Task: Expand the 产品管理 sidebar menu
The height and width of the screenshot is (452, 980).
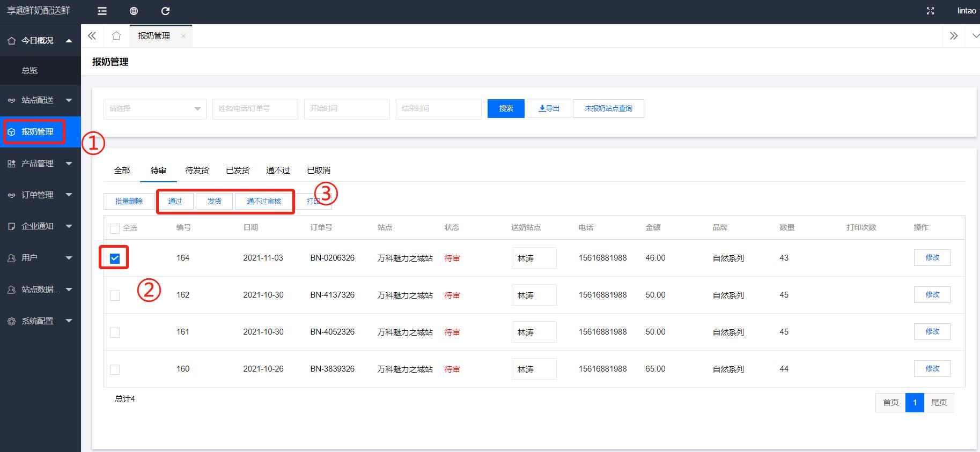Action: [40, 164]
